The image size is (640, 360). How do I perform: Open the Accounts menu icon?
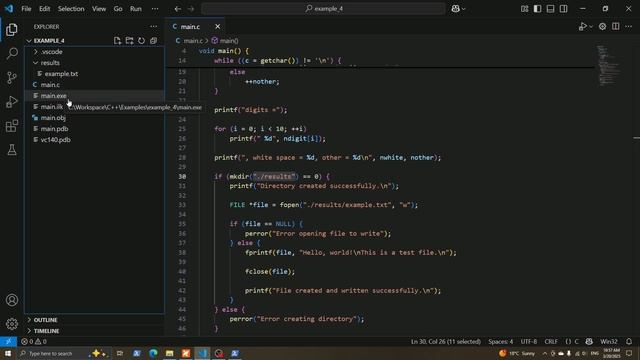point(12,300)
